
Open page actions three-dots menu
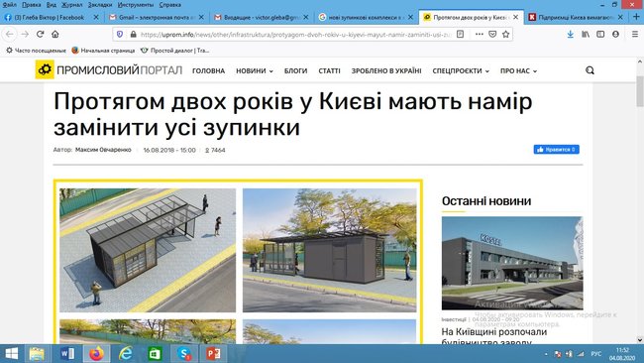[x=479, y=34]
